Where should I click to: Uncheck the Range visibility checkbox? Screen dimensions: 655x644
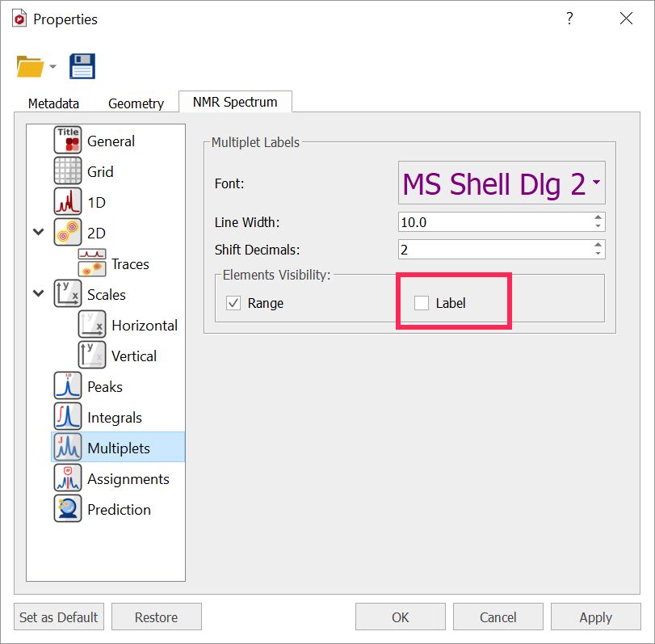(233, 303)
